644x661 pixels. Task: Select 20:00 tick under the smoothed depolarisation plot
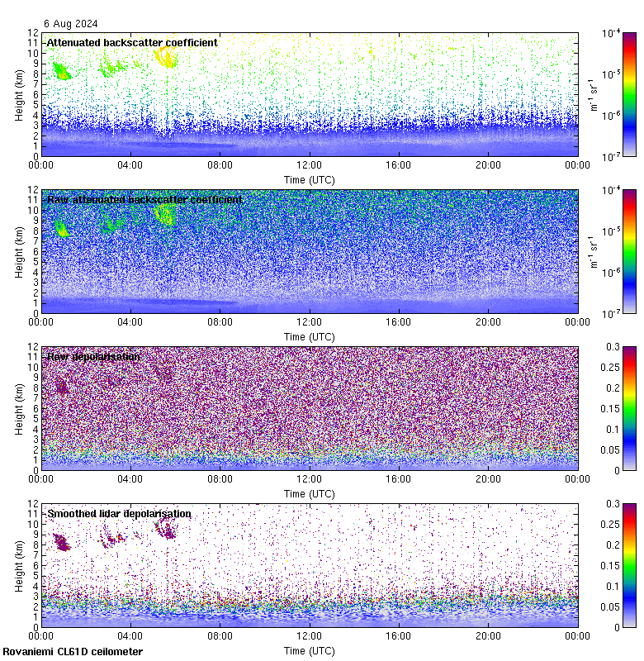pyautogui.click(x=488, y=635)
